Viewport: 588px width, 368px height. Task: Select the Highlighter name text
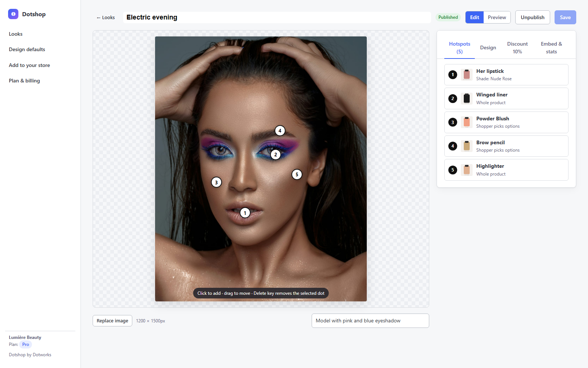click(490, 166)
